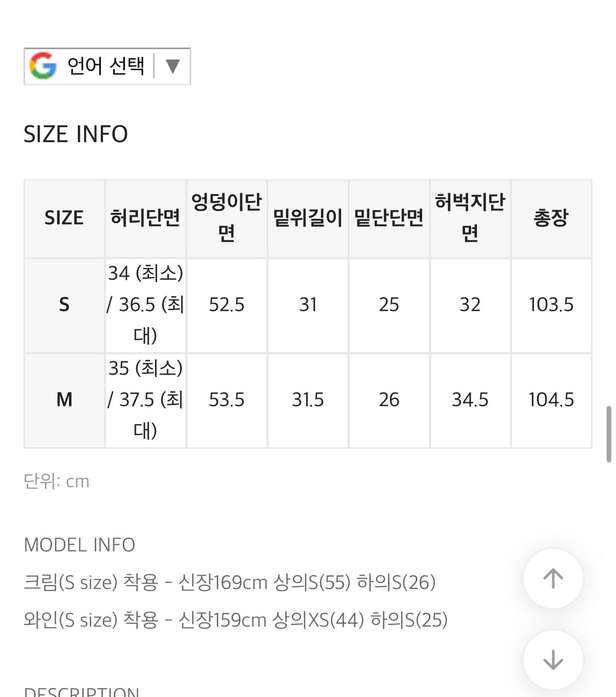This screenshot has height=697, width=616.
Task: Tap the scroll-to-bottom arrow button
Action: coord(553,660)
